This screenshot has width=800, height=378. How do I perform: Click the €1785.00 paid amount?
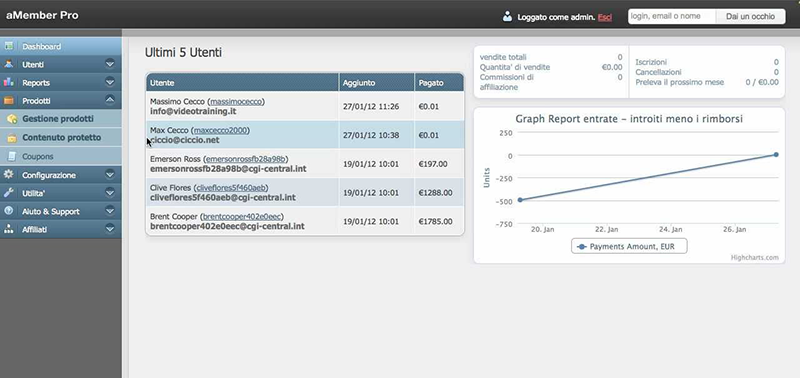[x=435, y=221]
